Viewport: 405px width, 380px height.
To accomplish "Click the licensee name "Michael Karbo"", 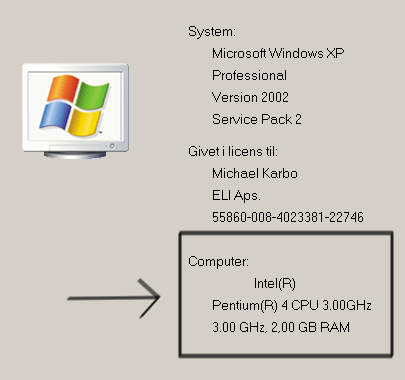I will click(255, 173).
